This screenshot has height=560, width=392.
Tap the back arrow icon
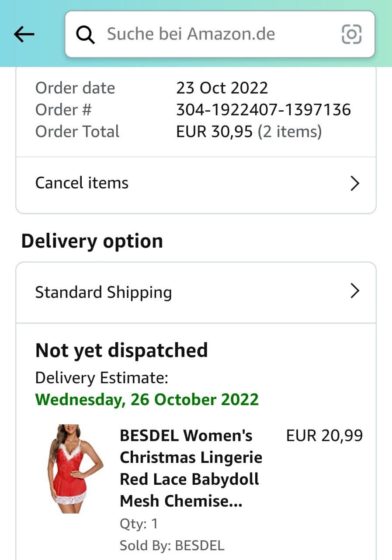(x=24, y=34)
